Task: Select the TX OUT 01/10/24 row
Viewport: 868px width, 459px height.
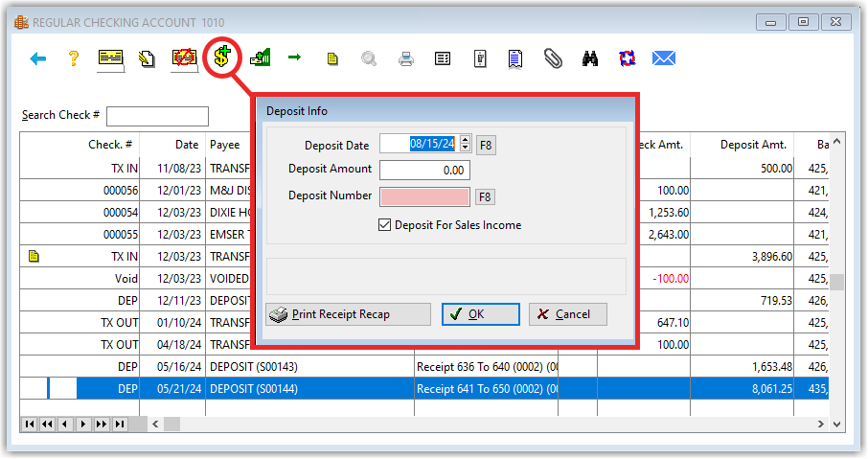Action: [424, 322]
